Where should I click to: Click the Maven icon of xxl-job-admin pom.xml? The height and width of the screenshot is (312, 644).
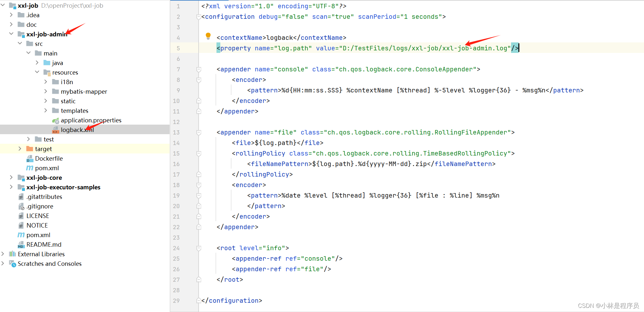(30, 168)
